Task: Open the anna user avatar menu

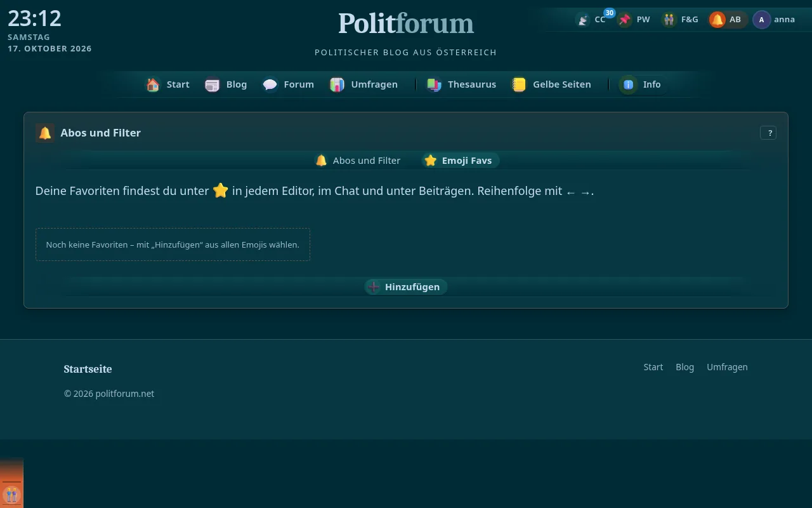Action: click(774, 20)
